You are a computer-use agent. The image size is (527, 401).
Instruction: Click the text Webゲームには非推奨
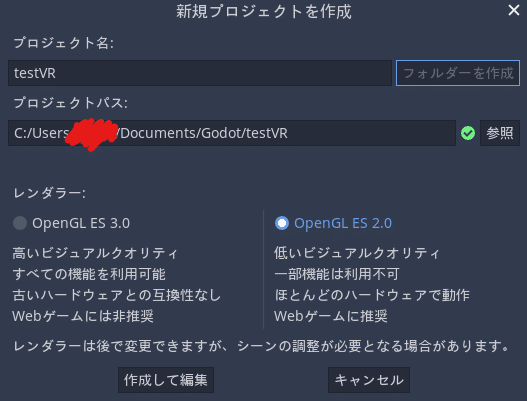click(x=83, y=316)
